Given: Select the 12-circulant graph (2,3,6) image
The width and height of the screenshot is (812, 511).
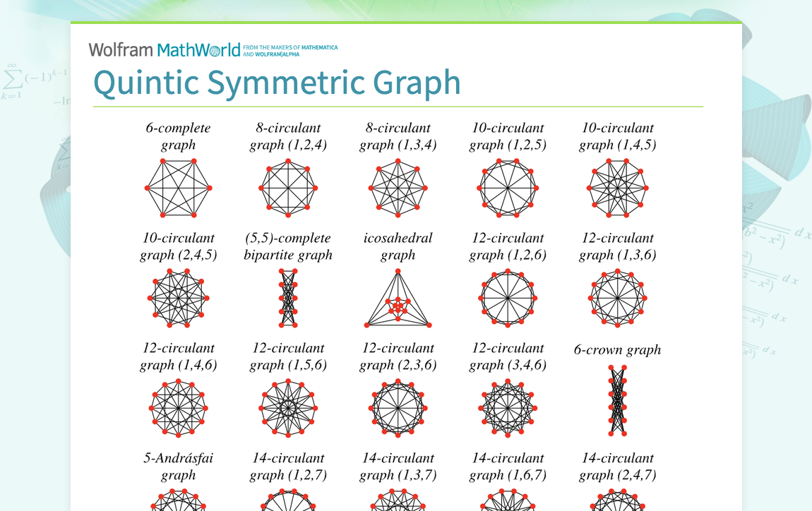Looking at the screenshot, I should pyautogui.click(x=397, y=408).
